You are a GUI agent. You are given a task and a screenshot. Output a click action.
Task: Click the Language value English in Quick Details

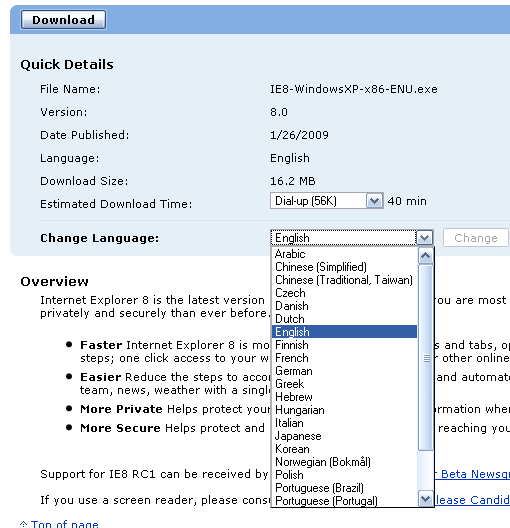[290, 158]
